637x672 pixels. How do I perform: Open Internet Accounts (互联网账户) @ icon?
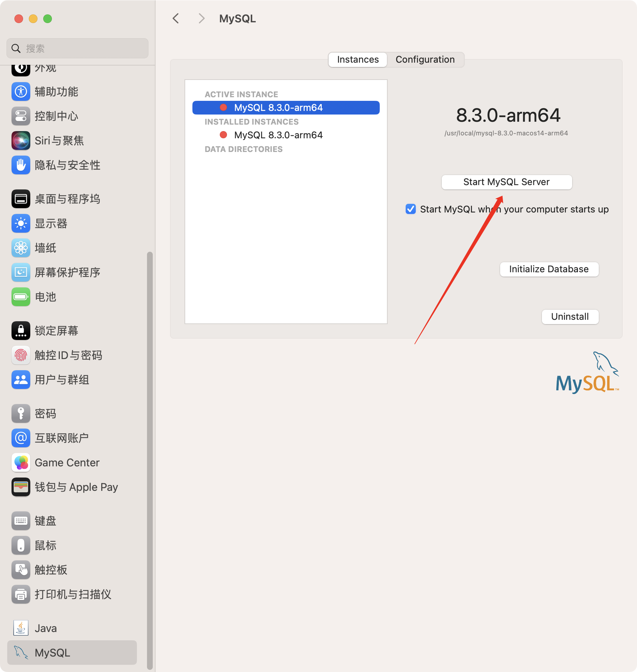[x=21, y=438]
